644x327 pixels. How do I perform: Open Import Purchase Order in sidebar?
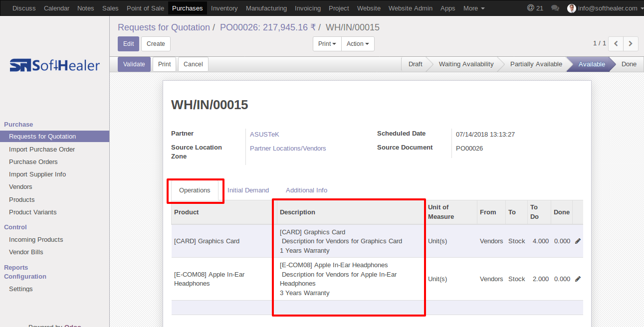42,150
